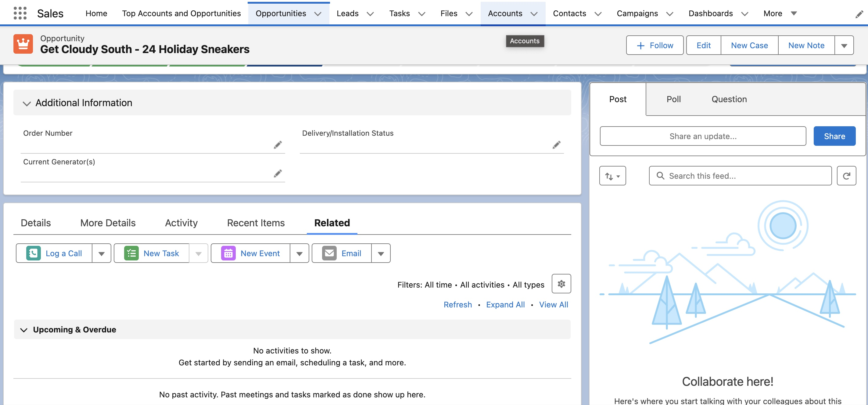Refresh the feed with the reload icon
Image resolution: width=868 pixels, height=405 pixels.
click(x=846, y=176)
